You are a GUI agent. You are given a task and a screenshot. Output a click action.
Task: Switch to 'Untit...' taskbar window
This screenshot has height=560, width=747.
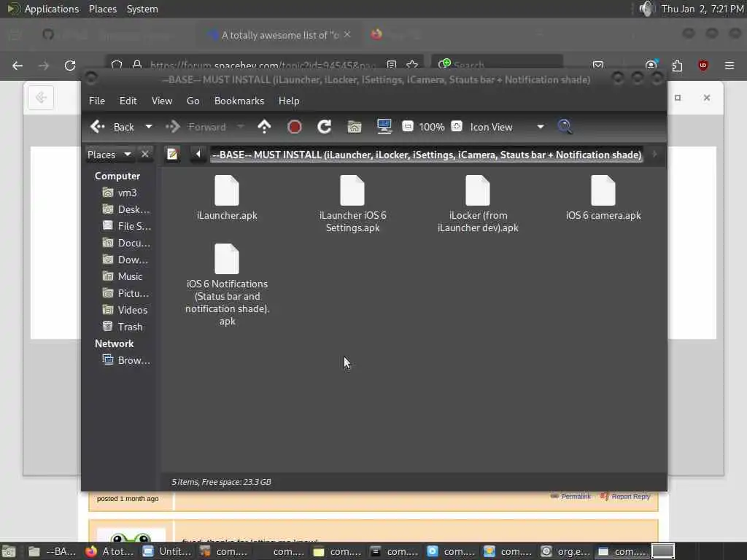(167, 551)
